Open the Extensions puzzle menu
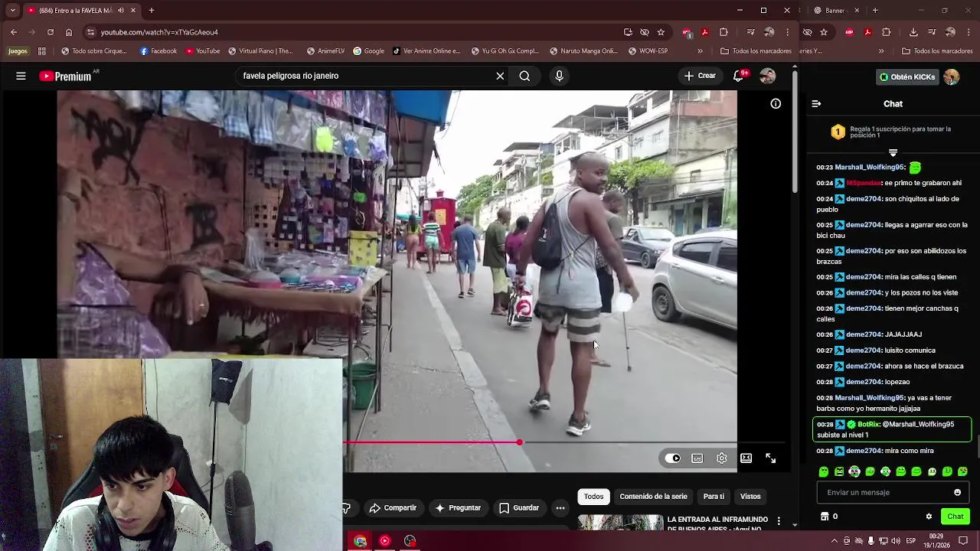980x551 pixels. 724,32
